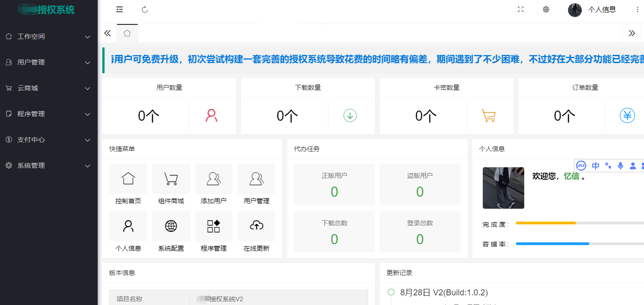Click the 项目名称 table cell
Viewport: 644px width, 305px height.
click(x=149, y=299)
